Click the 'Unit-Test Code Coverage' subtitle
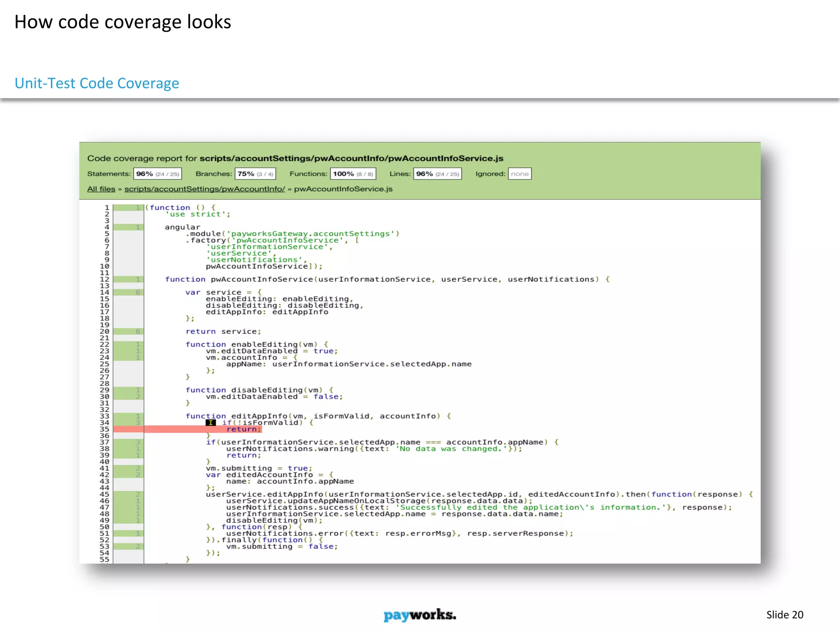 (97, 83)
